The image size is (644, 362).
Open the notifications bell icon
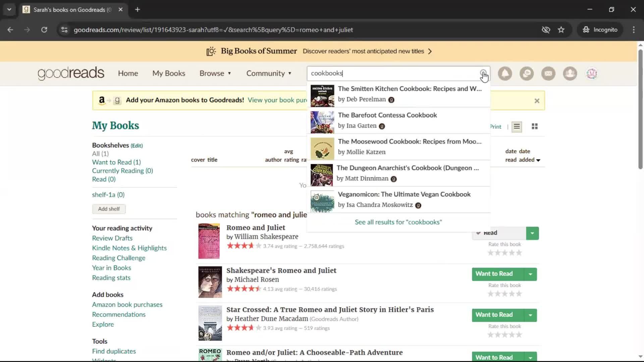pyautogui.click(x=505, y=73)
